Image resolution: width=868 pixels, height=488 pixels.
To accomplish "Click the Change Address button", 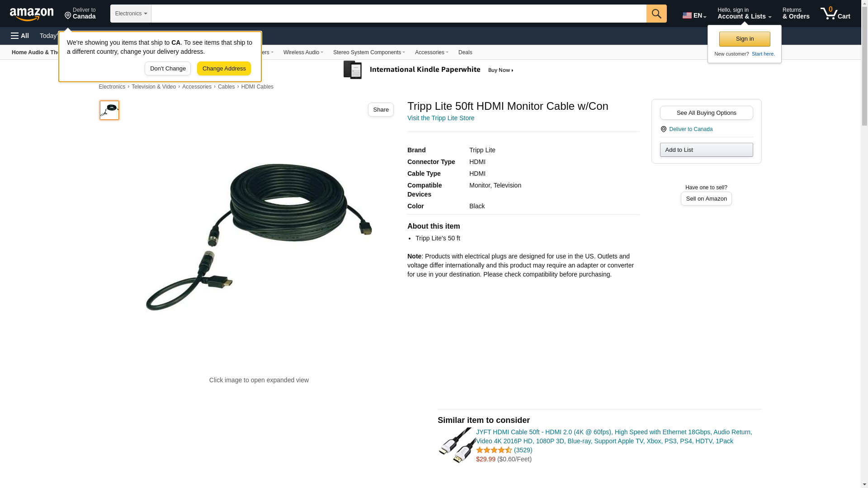I will pyautogui.click(x=224, y=69).
